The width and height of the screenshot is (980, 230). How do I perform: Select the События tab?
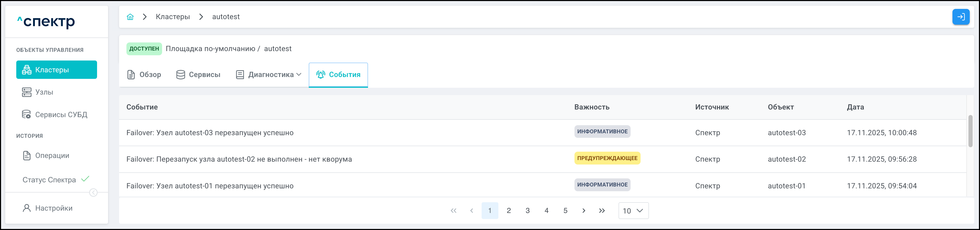point(338,74)
